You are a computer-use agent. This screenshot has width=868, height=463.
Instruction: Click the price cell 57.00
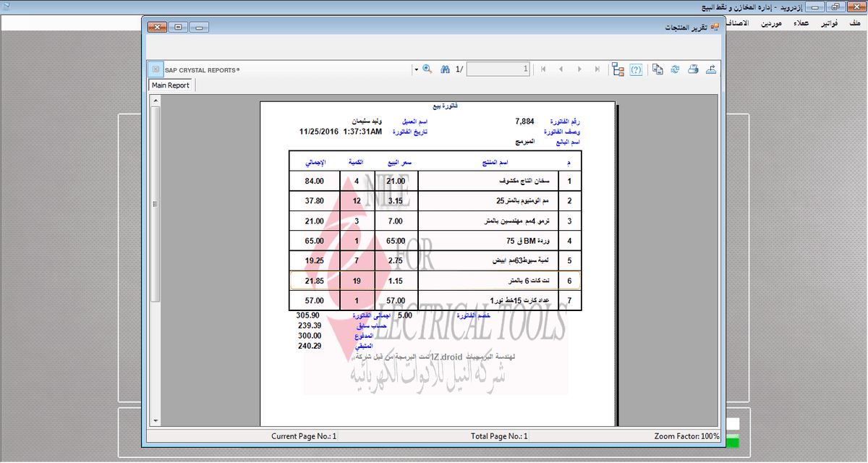397,300
